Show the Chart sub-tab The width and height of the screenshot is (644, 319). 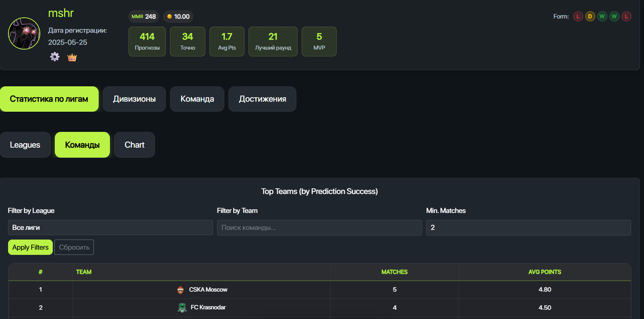(134, 145)
